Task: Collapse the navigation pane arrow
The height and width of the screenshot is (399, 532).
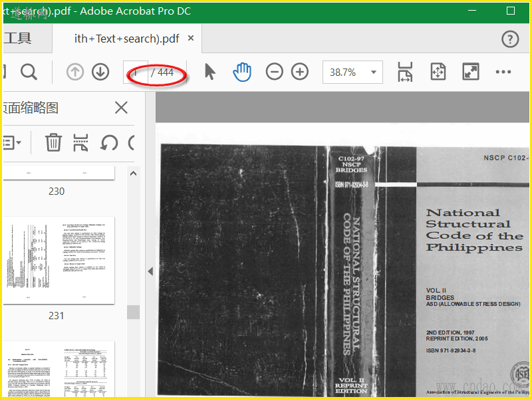Action: coord(151,271)
